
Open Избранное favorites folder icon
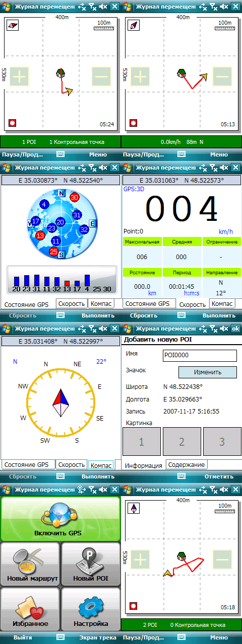[30, 609]
